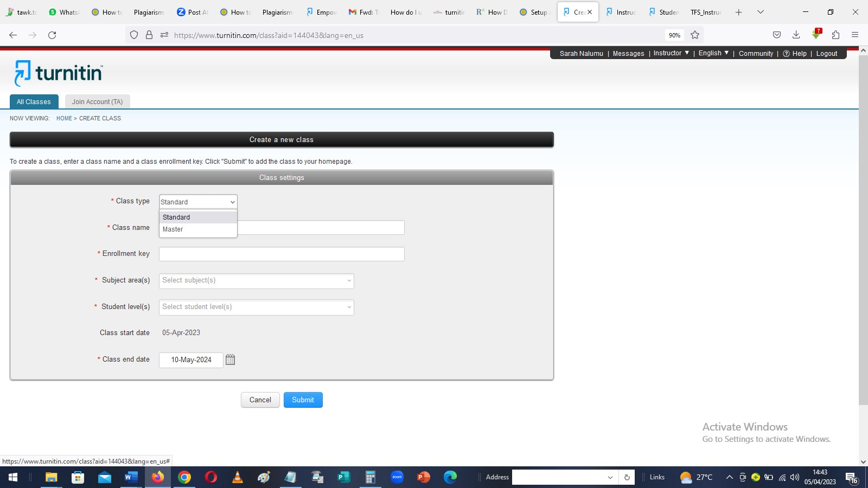Click the 90% zoom level indicator
The image size is (868, 488).
pyautogui.click(x=674, y=35)
